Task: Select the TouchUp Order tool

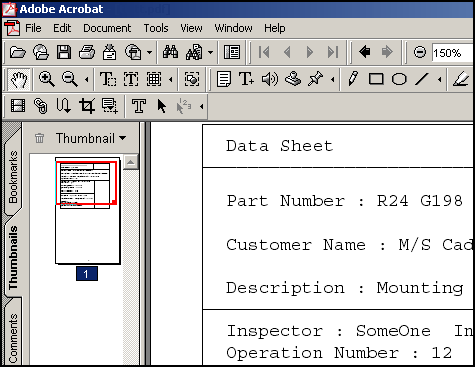Action: (184, 106)
